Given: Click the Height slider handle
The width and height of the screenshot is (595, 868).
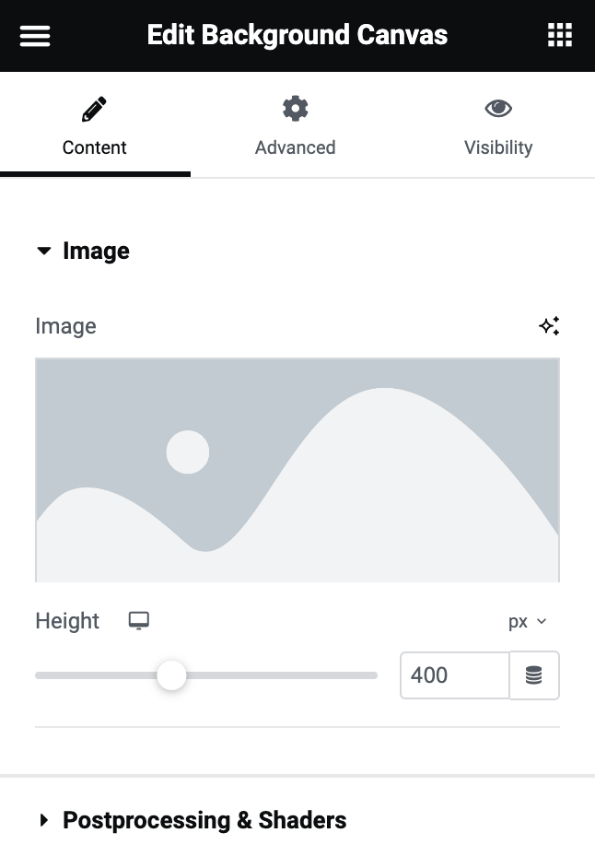Looking at the screenshot, I should point(171,675).
